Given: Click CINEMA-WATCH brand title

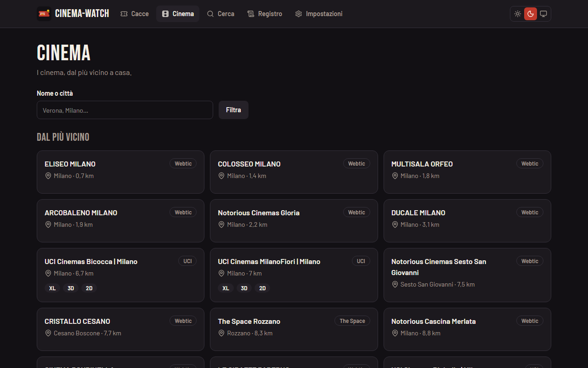Looking at the screenshot, I should tap(82, 14).
